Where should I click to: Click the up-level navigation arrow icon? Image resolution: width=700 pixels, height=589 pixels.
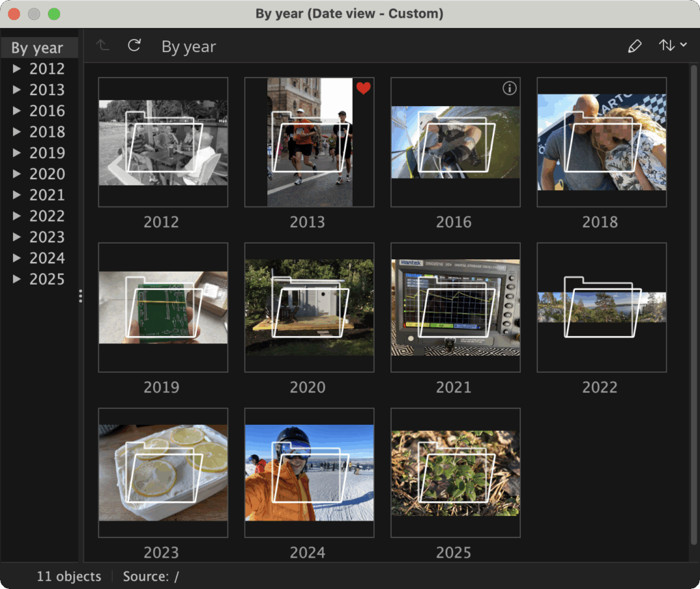[x=103, y=46]
